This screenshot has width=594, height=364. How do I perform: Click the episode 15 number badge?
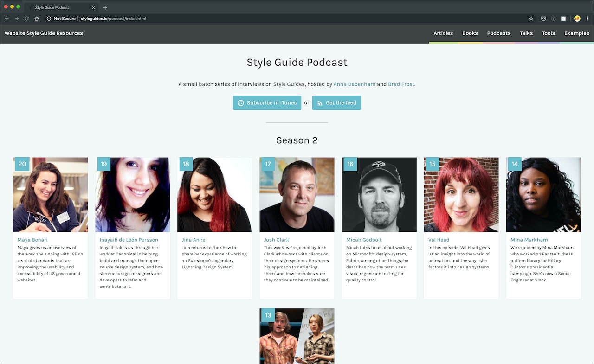[x=433, y=164]
